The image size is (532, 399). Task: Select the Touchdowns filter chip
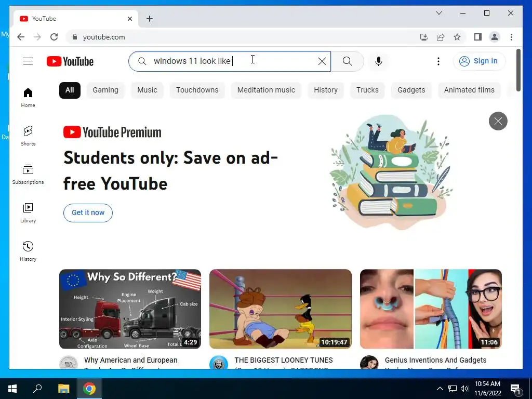pyautogui.click(x=197, y=90)
